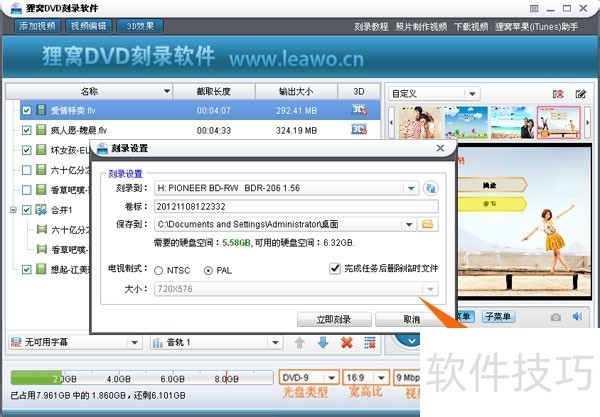Viewport: 600px width, 417px height.
Task: Click the 立即刻录 button
Action: 334,319
